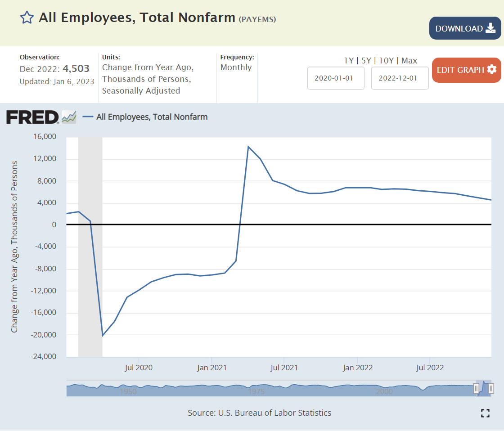Click the favorite star icon beside title
This screenshot has height=431, width=504.
(27, 18)
